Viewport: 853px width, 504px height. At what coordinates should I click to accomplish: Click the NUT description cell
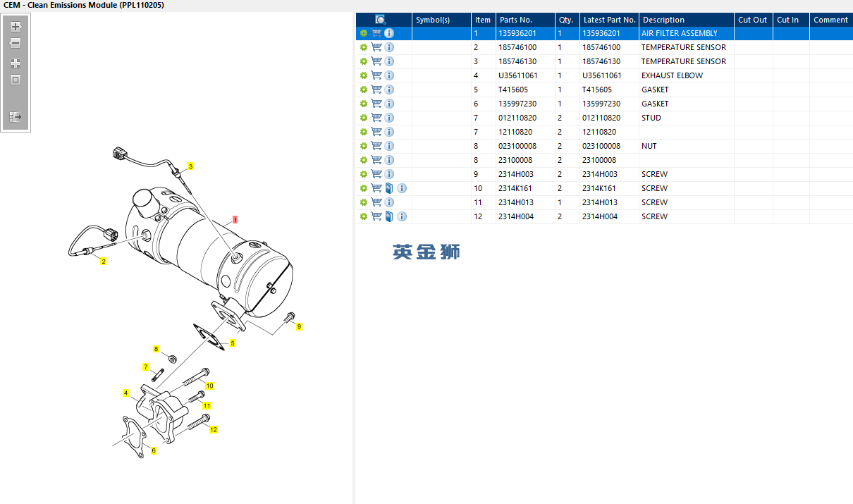(687, 146)
